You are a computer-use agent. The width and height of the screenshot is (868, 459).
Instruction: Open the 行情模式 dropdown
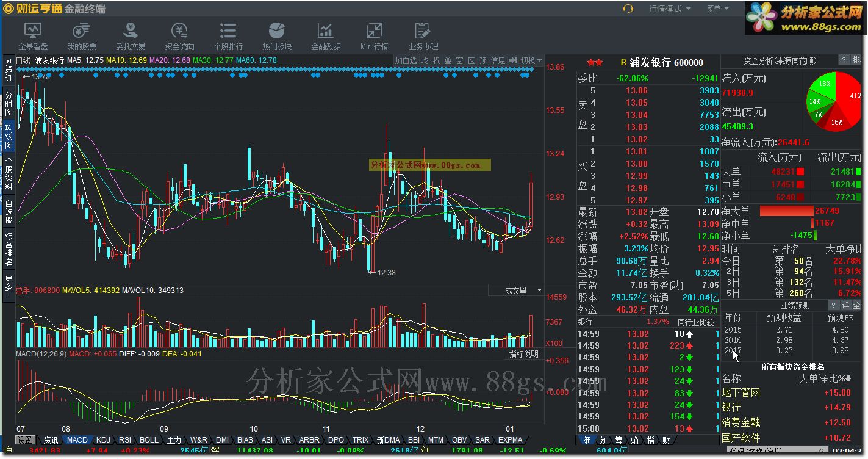pyautogui.click(x=670, y=9)
